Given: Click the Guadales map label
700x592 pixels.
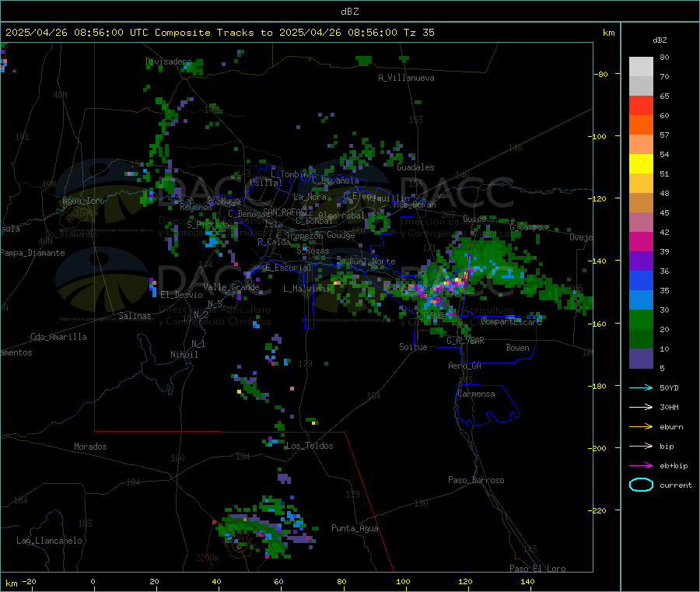Looking at the screenshot, I should click(415, 167).
